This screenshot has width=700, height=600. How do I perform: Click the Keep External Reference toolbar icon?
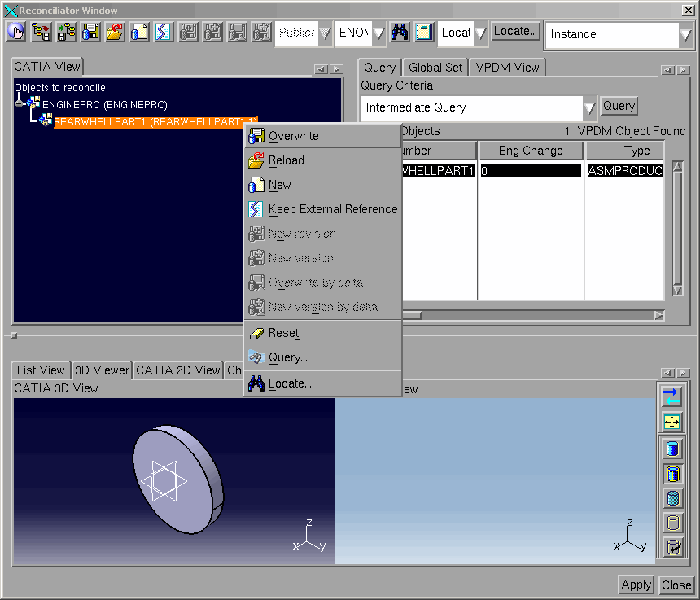(164, 33)
